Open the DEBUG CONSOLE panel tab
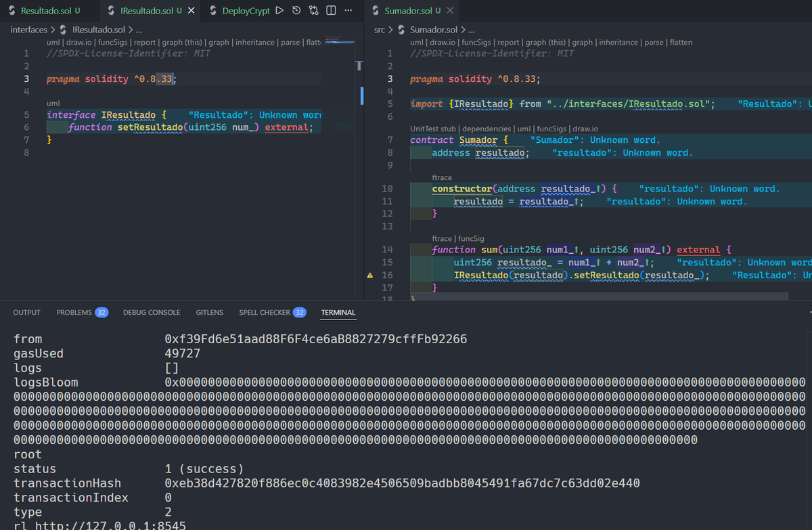 click(152, 313)
